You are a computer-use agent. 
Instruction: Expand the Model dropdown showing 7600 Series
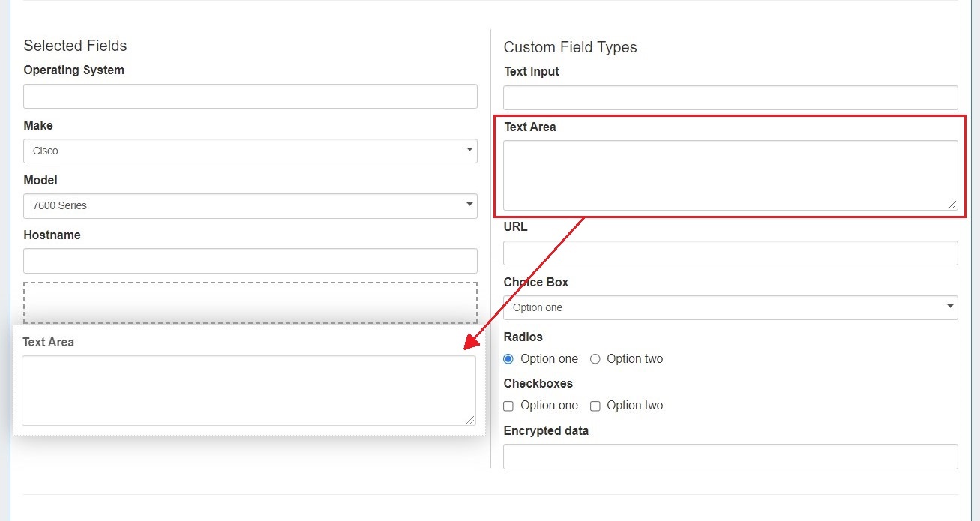click(250, 205)
